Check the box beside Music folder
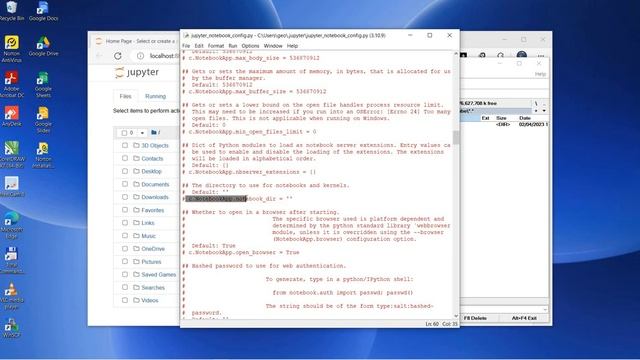Viewport: 640px width, 360px height. (125, 236)
